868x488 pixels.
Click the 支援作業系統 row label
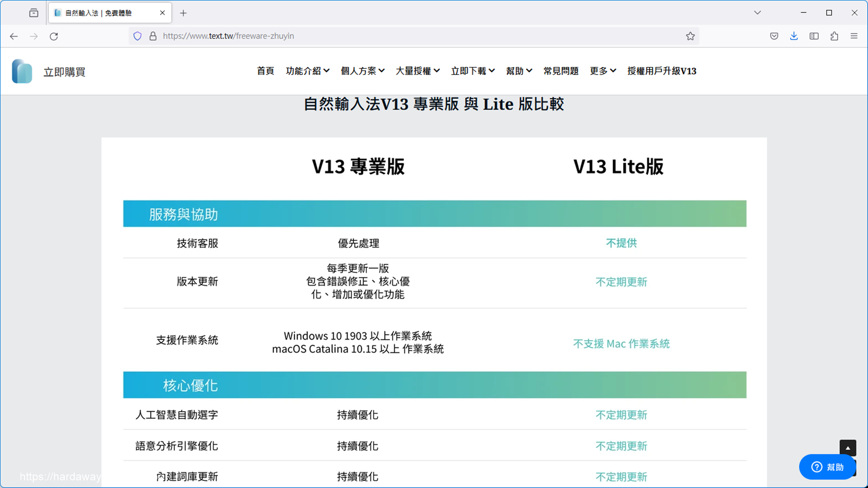tap(187, 340)
